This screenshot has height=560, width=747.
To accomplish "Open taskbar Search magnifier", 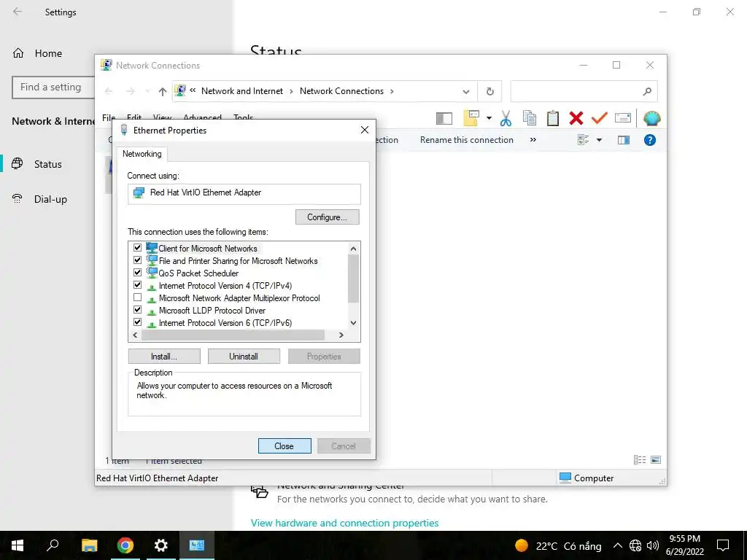I will [53, 545].
